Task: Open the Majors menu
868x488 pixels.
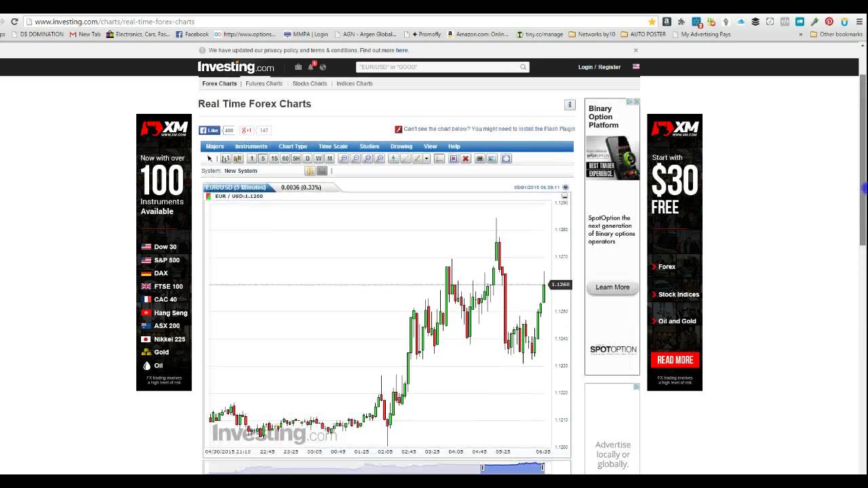Action: pyautogui.click(x=215, y=146)
